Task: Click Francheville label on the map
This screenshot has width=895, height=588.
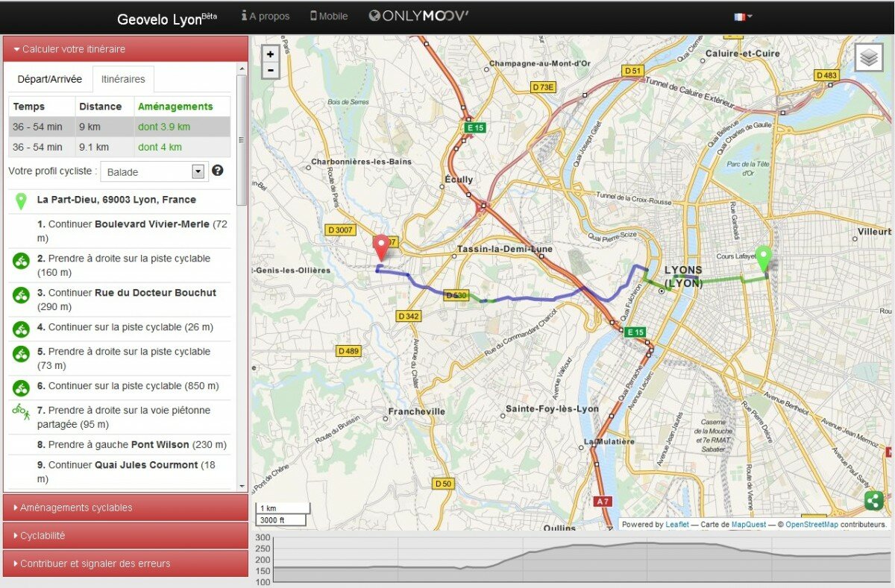Action: 417,411
